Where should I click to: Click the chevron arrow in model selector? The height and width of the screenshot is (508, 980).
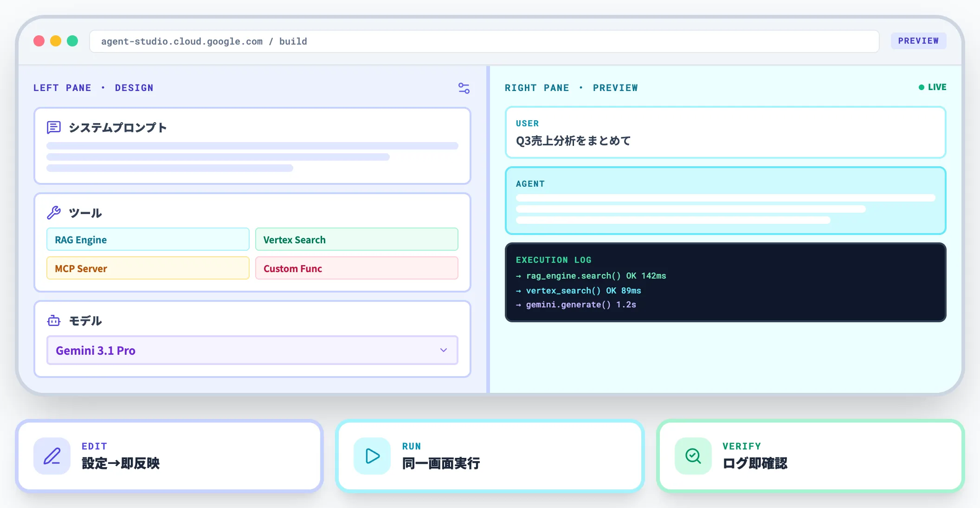pyautogui.click(x=443, y=350)
